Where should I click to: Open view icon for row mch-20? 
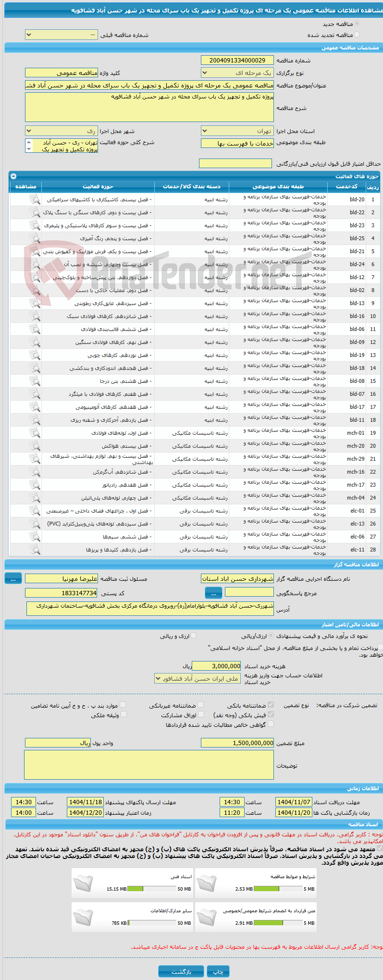click(35, 446)
